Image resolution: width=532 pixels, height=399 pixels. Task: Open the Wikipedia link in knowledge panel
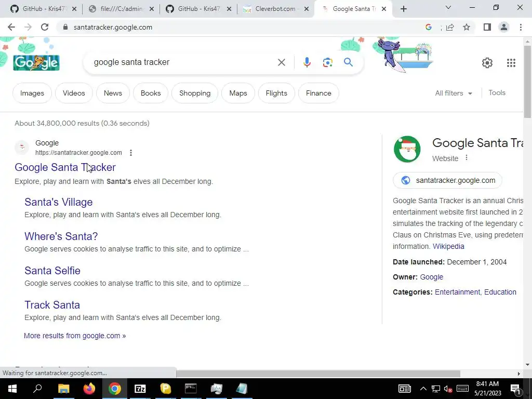click(x=448, y=246)
